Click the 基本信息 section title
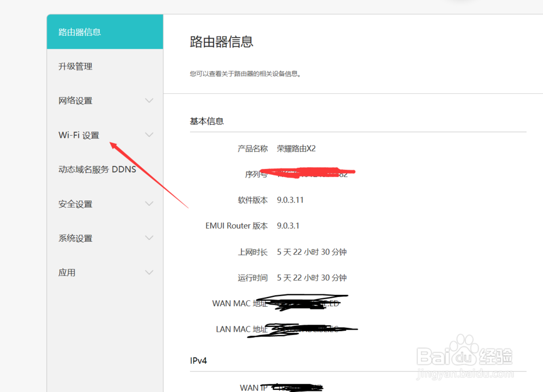The height and width of the screenshot is (392, 543). click(207, 121)
